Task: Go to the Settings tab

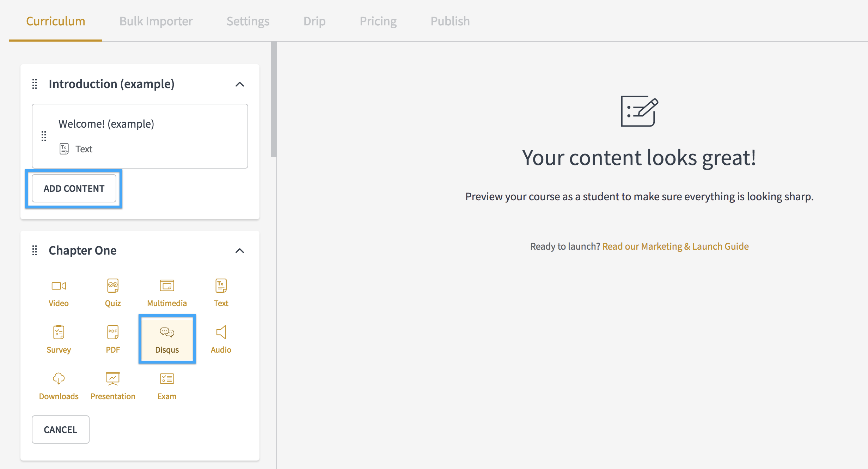Action: [x=248, y=21]
